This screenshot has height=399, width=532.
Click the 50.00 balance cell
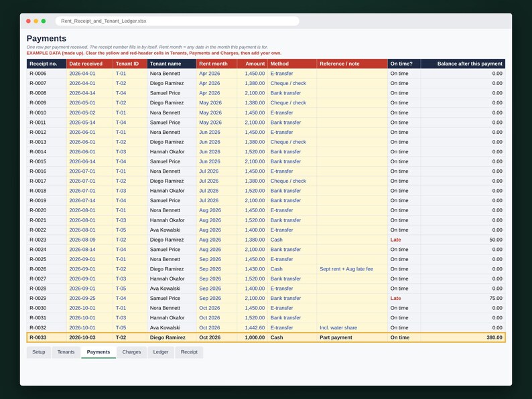(x=463, y=240)
